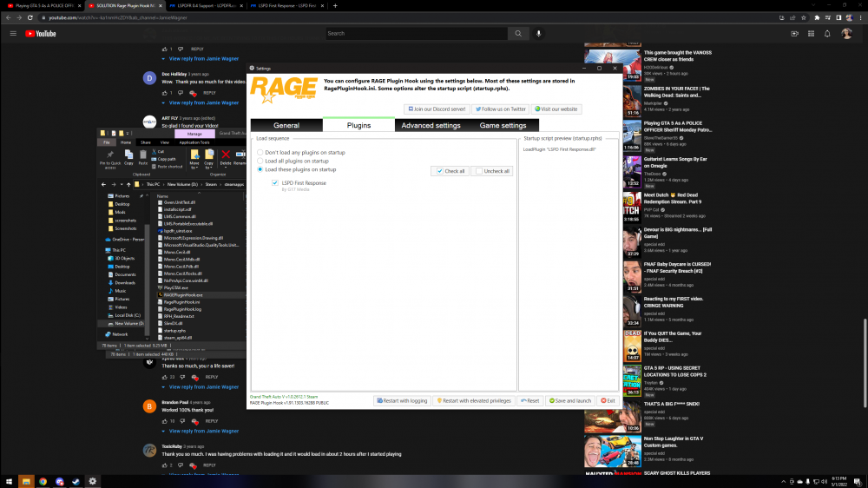The height and width of the screenshot is (488, 868).
Task: Open the YouTube account avatar menu
Action: click(x=846, y=34)
